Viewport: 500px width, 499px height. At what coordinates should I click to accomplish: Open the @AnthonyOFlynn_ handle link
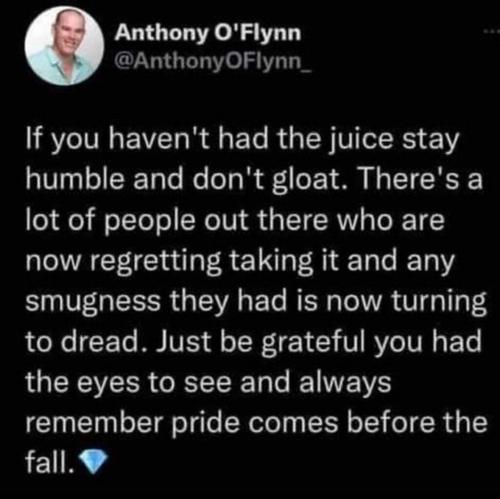[x=213, y=60]
